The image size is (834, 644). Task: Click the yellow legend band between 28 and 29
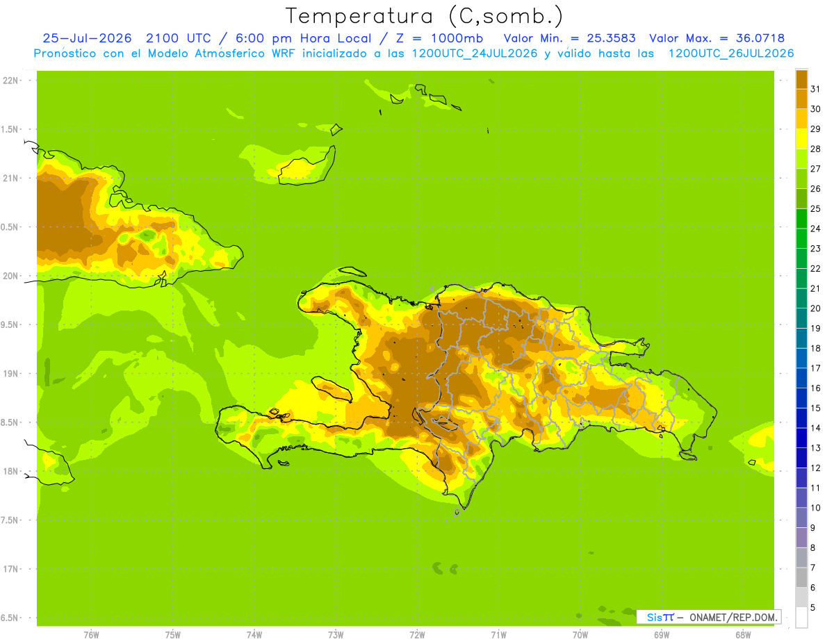coord(801,139)
